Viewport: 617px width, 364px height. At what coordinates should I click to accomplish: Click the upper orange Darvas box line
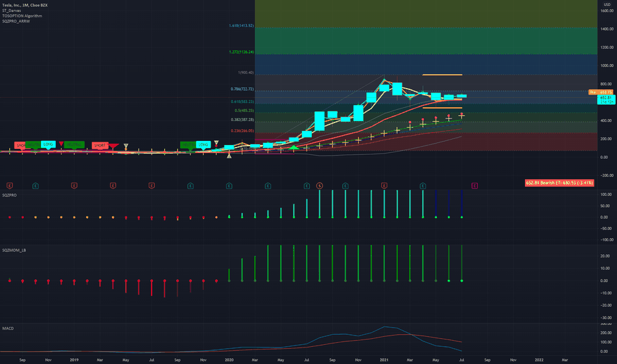click(442, 75)
